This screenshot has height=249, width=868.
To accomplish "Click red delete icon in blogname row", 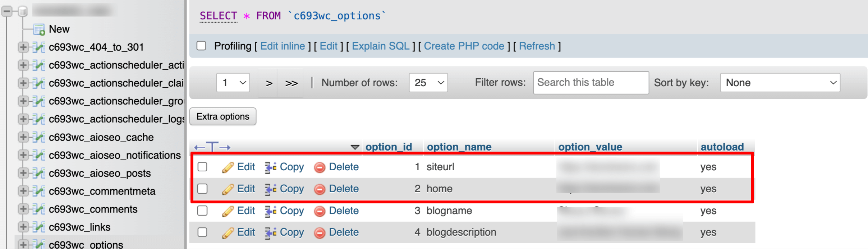I will (x=320, y=211).
